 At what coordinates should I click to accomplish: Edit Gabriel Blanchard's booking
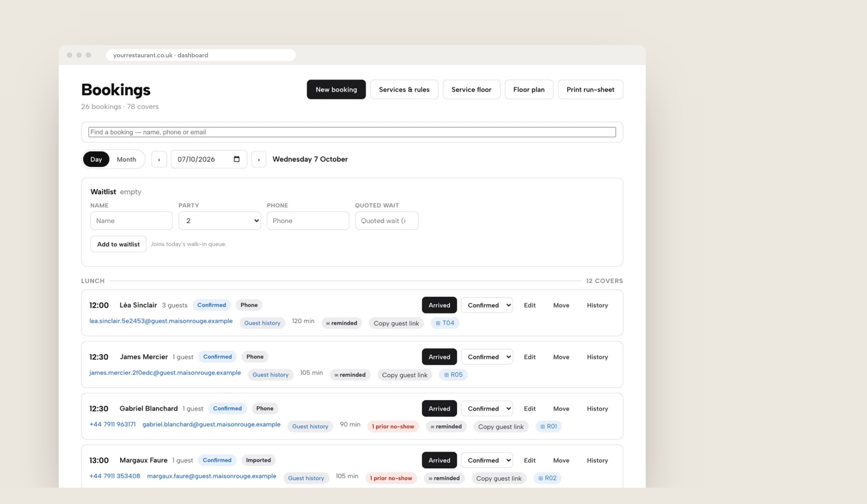pos(530,409)
